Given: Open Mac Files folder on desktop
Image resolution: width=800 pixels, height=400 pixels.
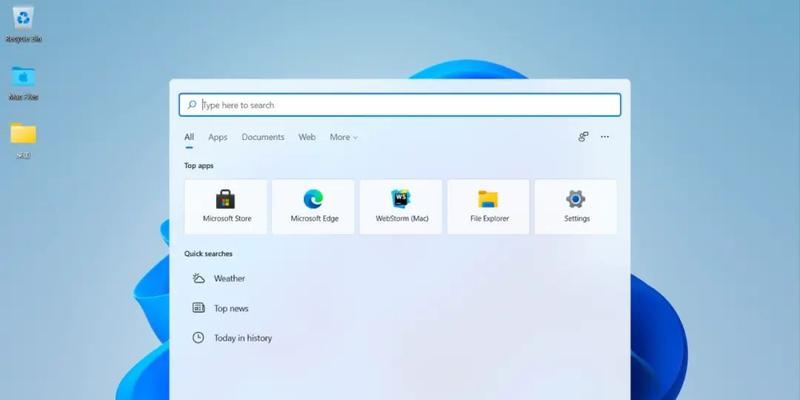Looking at the screenshot, I should pyautogui.click(x=23, y=83).
